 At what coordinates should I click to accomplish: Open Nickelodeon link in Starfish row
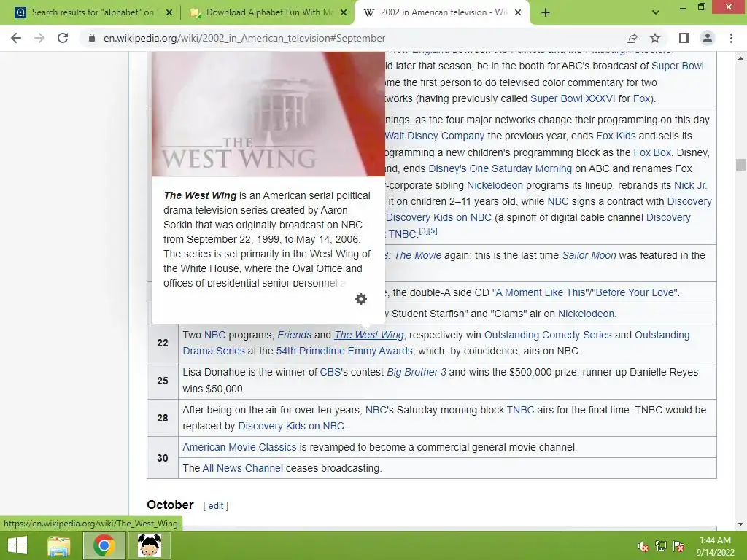click(x=586, y=314)
